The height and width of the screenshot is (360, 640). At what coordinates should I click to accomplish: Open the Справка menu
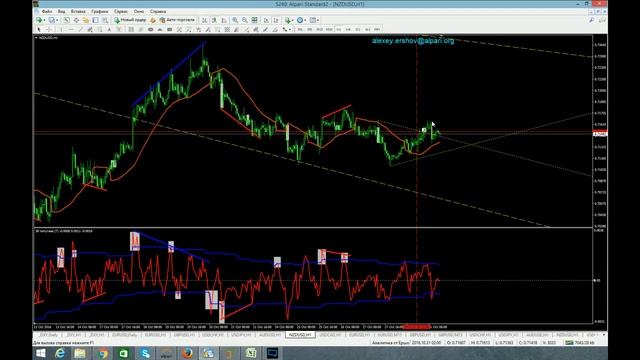pyautogui.click(x=158, y=11)
